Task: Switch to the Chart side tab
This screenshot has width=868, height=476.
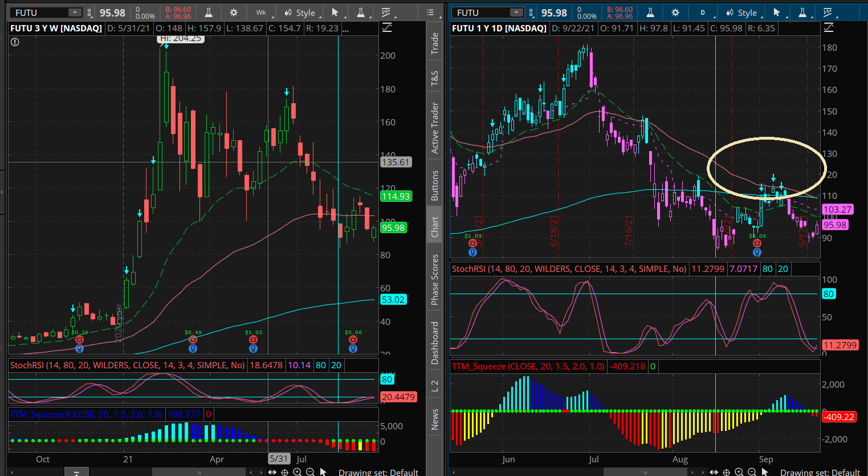Action: pos(434,226)
